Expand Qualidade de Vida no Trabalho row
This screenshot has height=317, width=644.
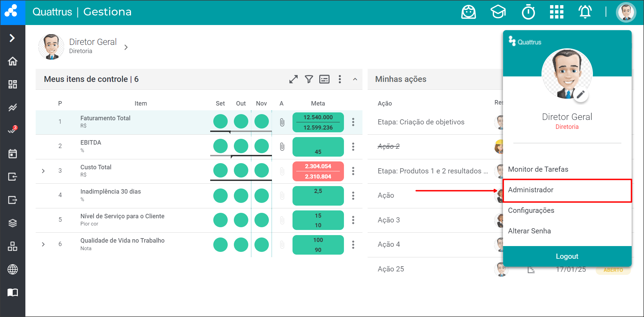(43, 244)
